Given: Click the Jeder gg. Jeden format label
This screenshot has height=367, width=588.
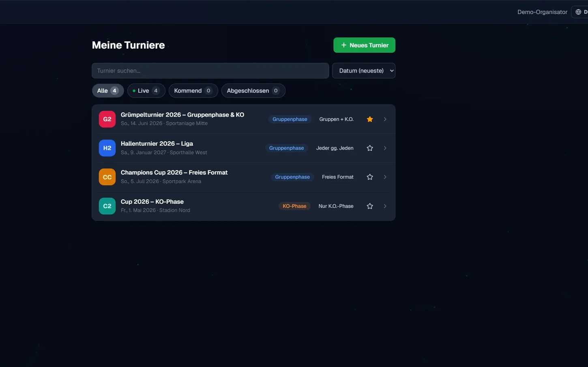Looking at the screenshot, I should 335,148.
